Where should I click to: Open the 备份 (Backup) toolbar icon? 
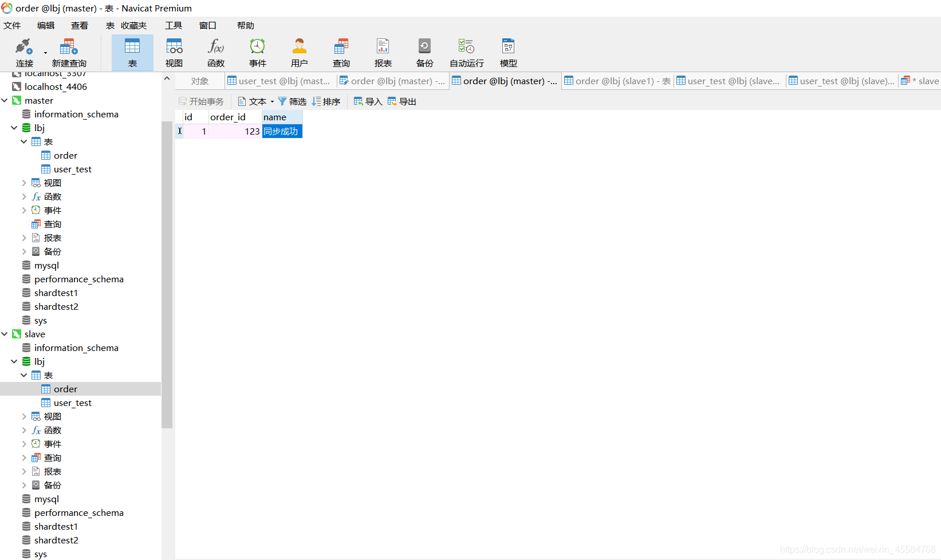click(425, 46)
